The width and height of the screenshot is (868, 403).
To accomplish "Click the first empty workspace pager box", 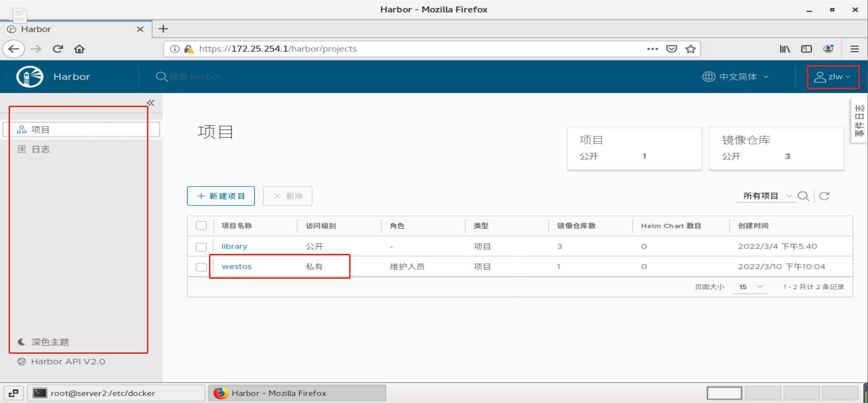I will pos(724,393).
